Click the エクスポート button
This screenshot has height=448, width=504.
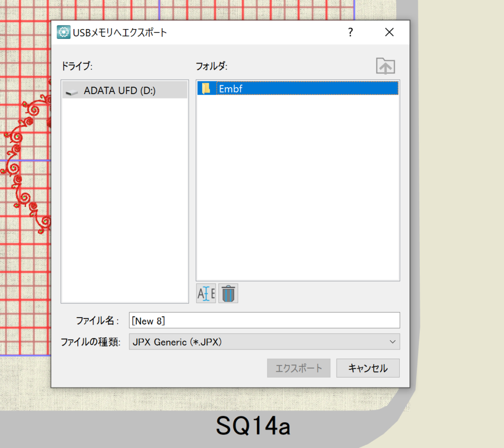click(298, 368)
